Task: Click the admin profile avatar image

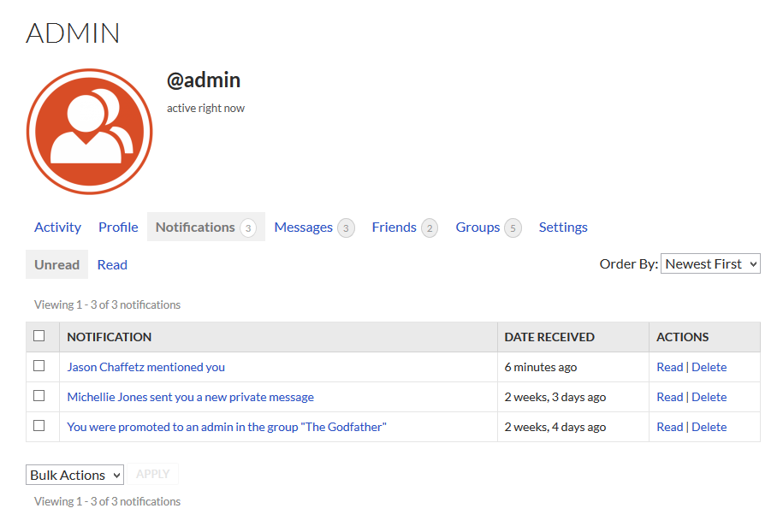Action: click(89, 131)
